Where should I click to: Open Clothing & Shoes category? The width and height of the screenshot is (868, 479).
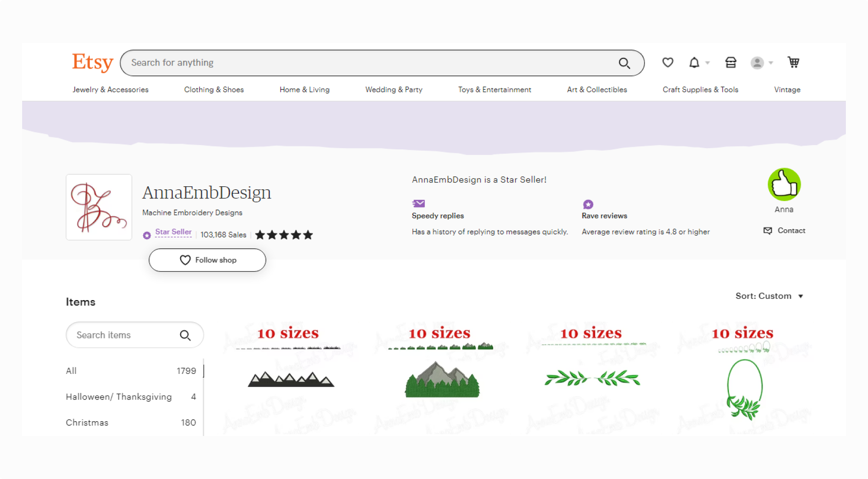(x=214, y=89)
